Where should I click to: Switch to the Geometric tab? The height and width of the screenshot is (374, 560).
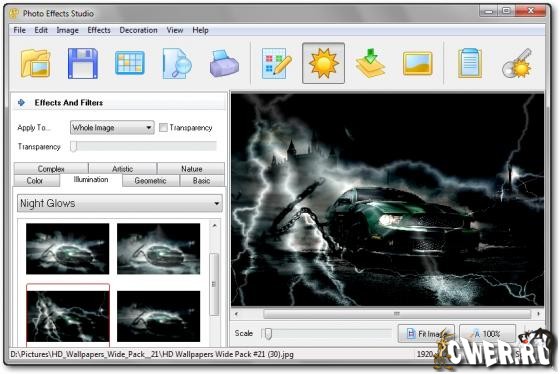(x=150, y=181)
